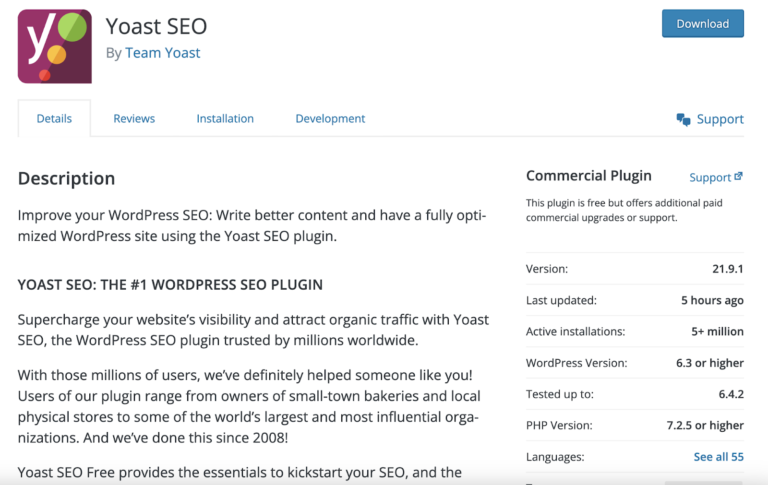The width and height of the screenshot is (768, 485).
Task: Click the Last updated 5 hours ago row
Action: (x=635, y=300)
